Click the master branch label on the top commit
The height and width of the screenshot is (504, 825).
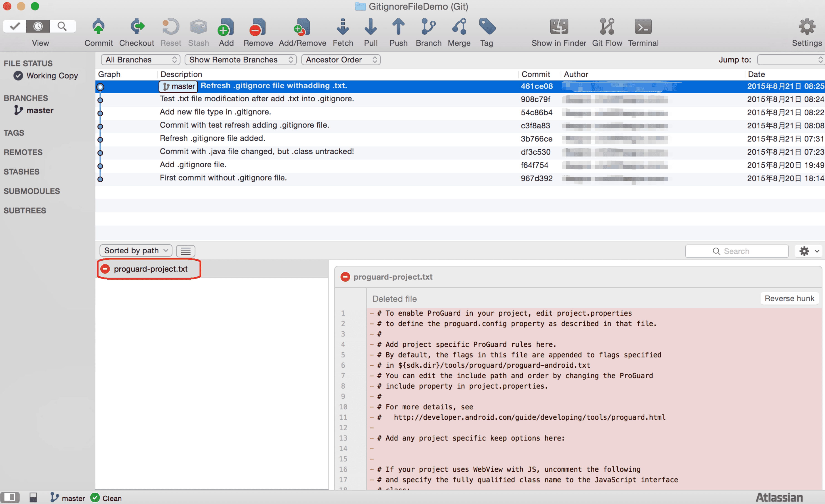(x=178, y=86)
